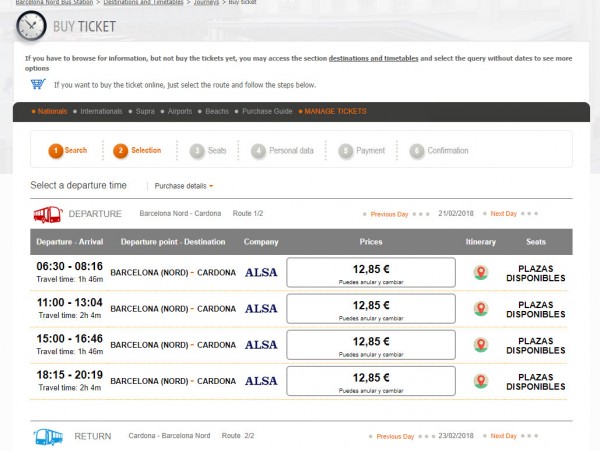Open itinerary map for the 11:00 departure

[x=481, y=309]
